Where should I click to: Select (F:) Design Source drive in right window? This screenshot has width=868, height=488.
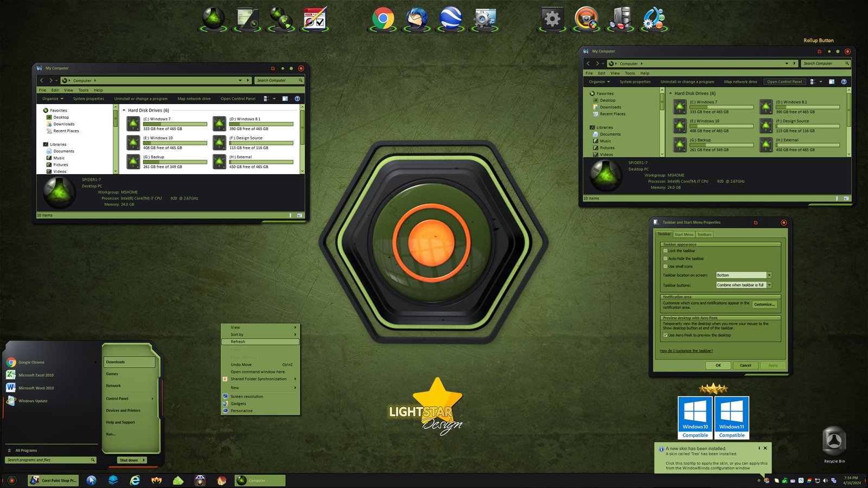800,126
